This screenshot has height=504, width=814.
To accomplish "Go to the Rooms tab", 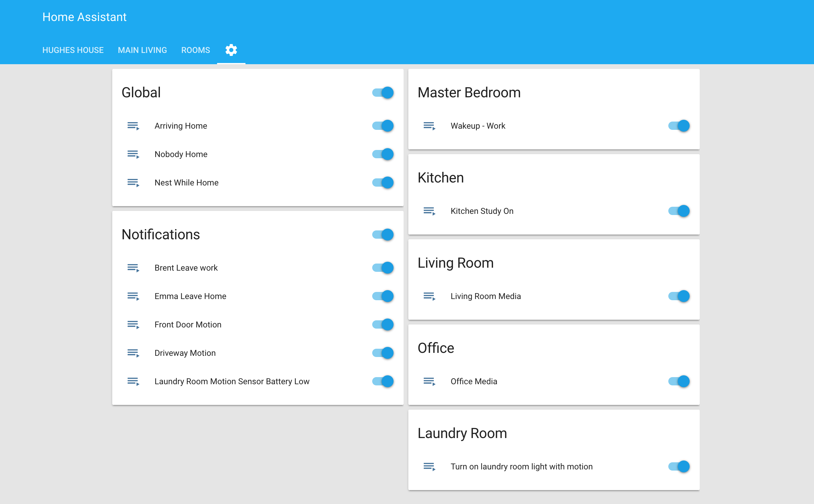I will (x=195, y=50).
